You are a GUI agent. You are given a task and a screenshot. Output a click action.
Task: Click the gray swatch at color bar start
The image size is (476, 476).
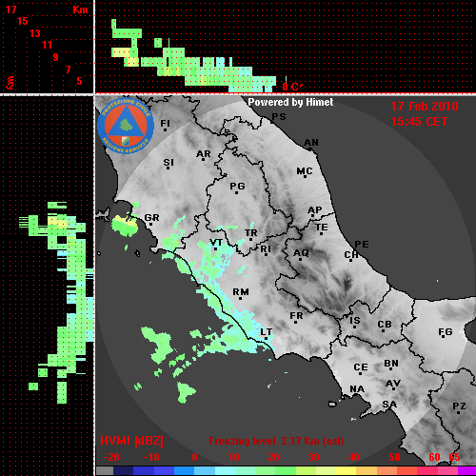click(105, 470)
